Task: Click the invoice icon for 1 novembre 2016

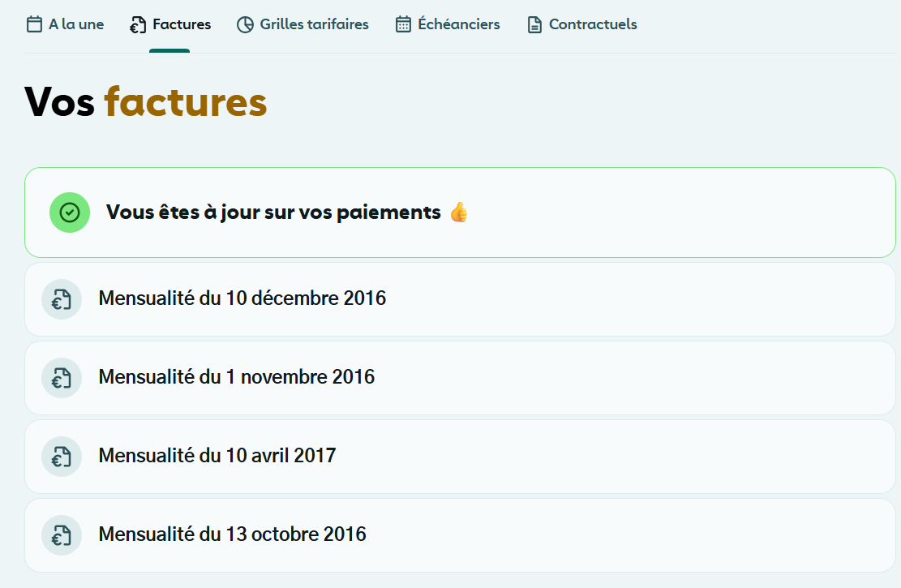Action: [x=62, y=378]
